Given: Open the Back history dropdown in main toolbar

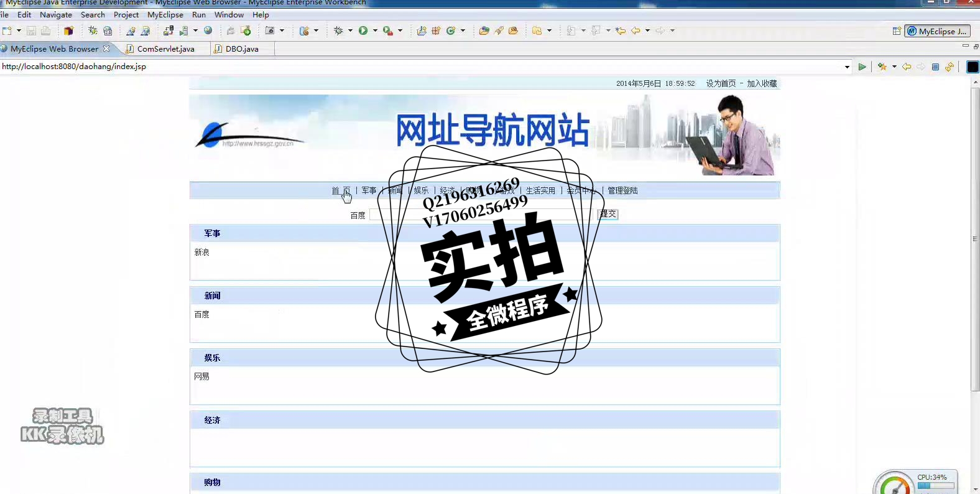Looking at the screenshot, I should [x=647, y=30].
